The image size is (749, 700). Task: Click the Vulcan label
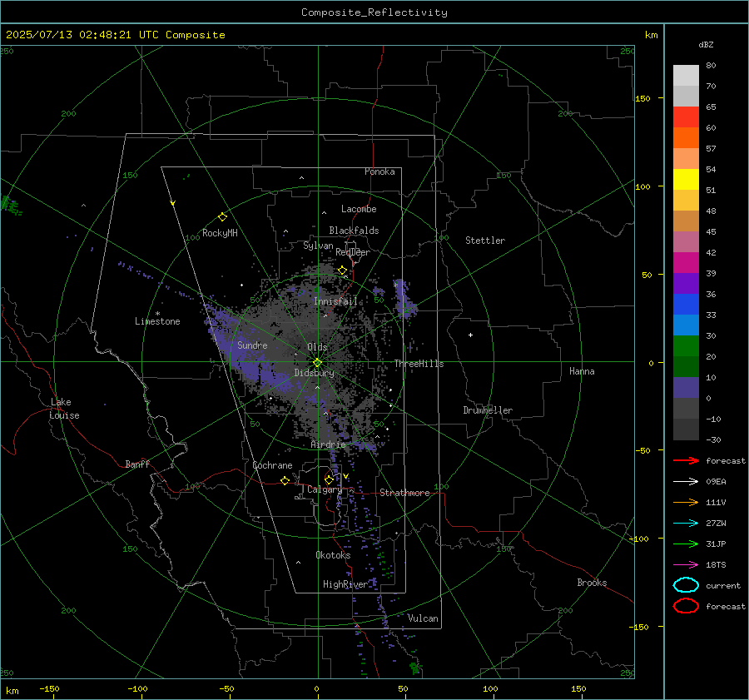(x=423, y=618)
